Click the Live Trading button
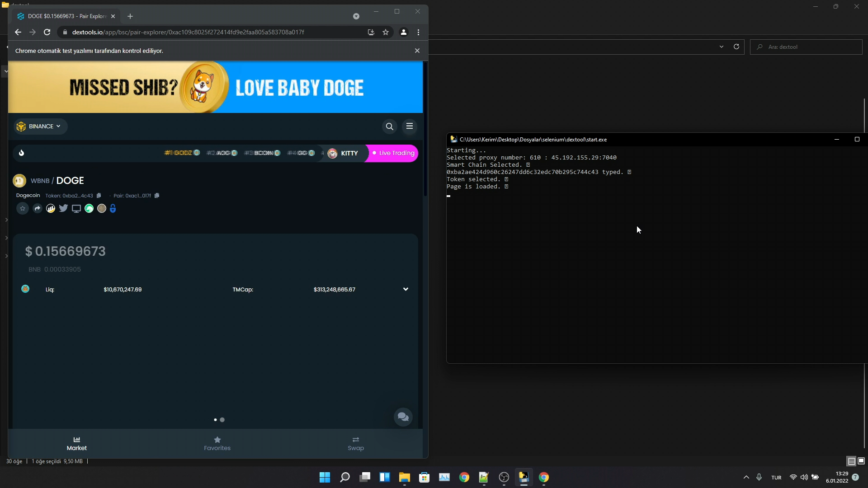The image size is (868, 488). pos(393,153)
